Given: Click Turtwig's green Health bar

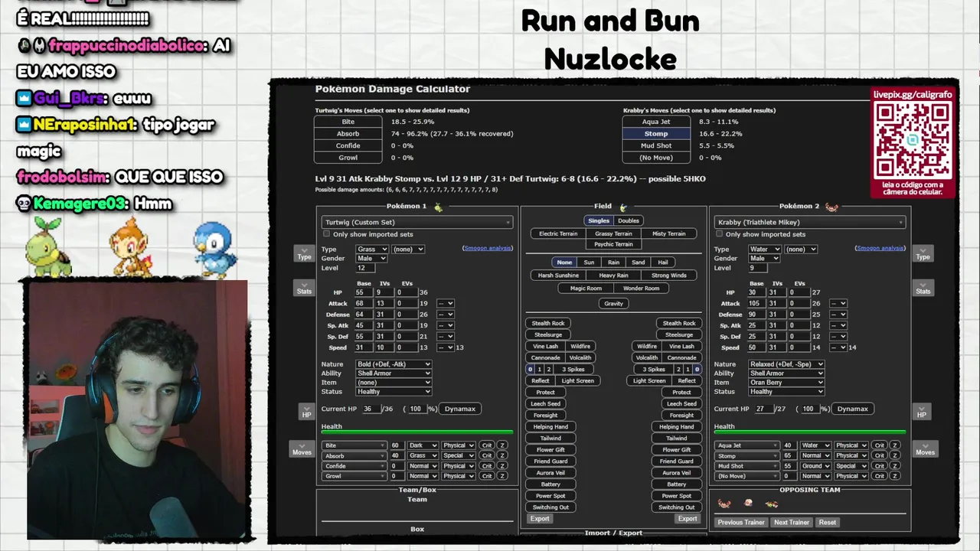Looking at the screenshot, I should click(x=417, y=432).
